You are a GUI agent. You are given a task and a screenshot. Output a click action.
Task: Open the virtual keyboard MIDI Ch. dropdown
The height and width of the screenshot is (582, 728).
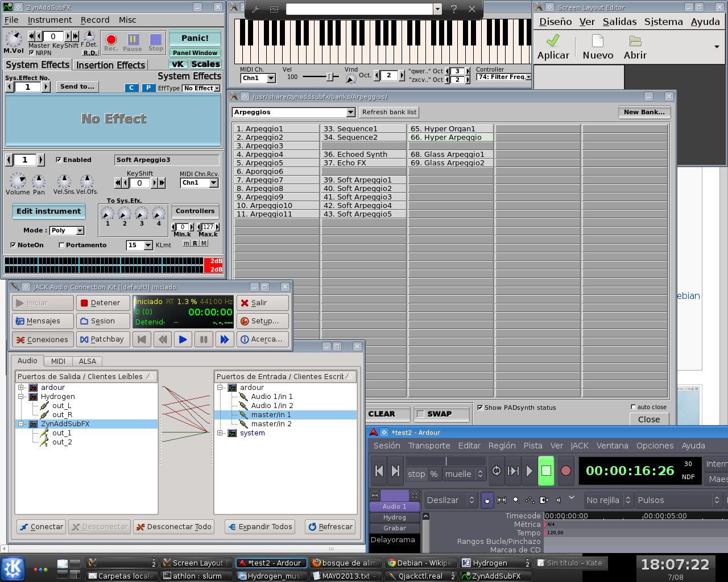pyautogui.click(x=258, y=78)
